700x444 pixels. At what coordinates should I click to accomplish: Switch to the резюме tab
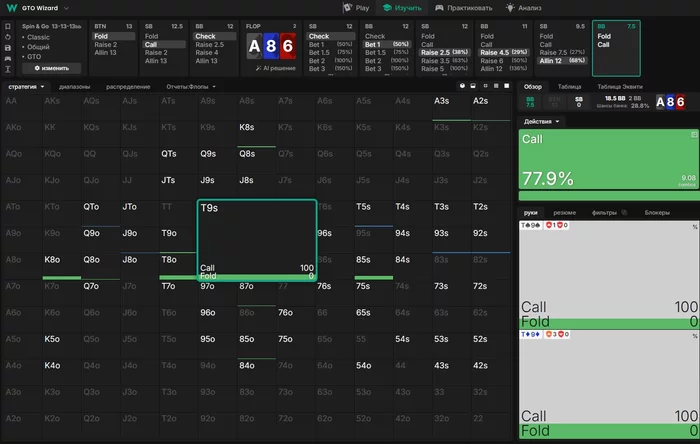(x=564, y=213)
